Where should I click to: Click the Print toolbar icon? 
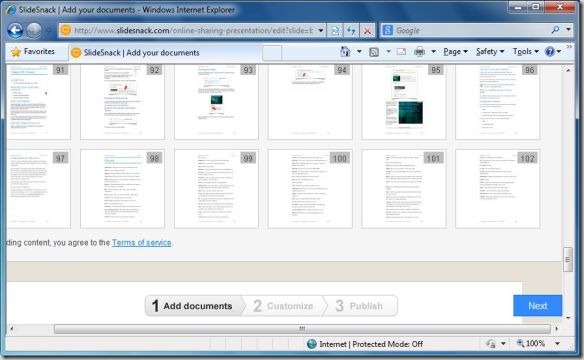419,52
